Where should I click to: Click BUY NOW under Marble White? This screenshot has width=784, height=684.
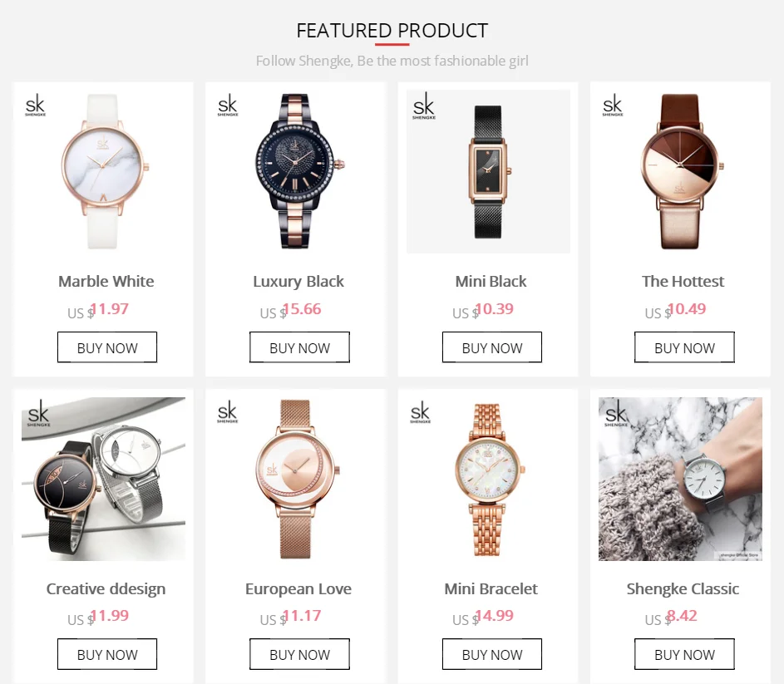(x=107, y=347)
